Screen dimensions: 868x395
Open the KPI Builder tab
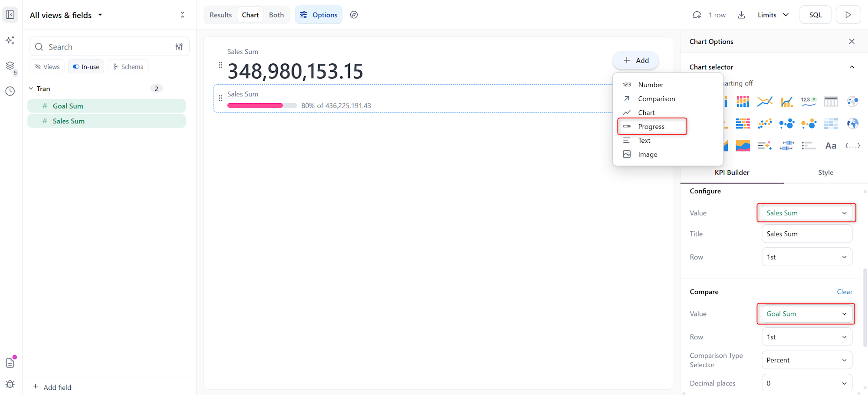[732, 172]
